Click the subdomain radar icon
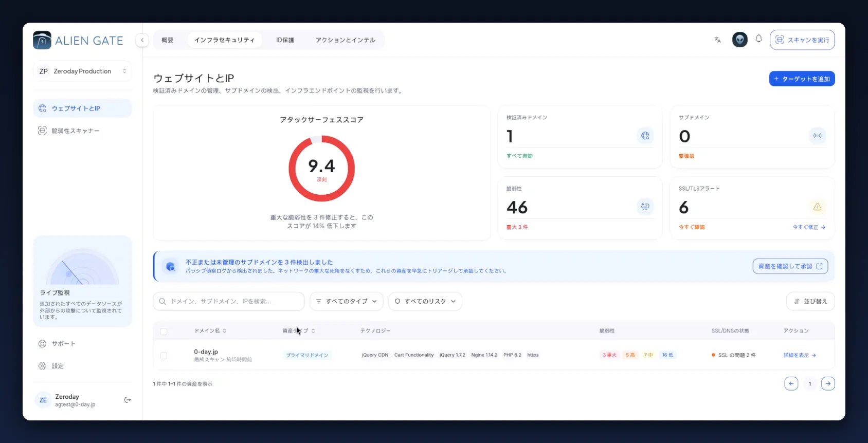Viewport: 868px width, 443px height. coord(817,136)
